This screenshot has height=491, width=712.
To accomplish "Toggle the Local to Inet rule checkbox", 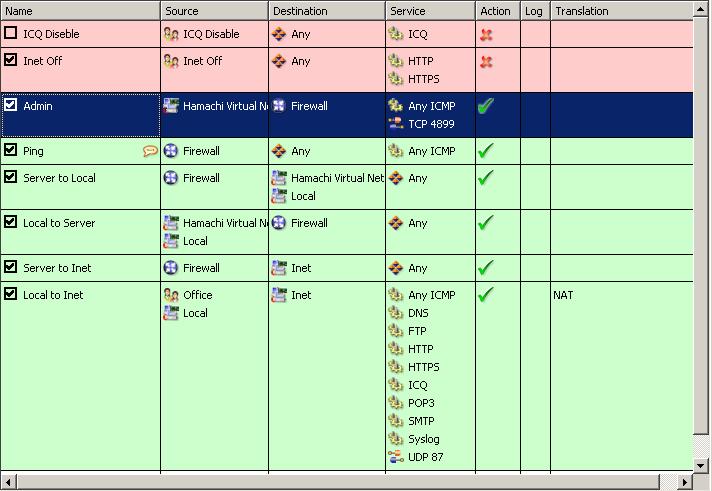I will 11,294.
